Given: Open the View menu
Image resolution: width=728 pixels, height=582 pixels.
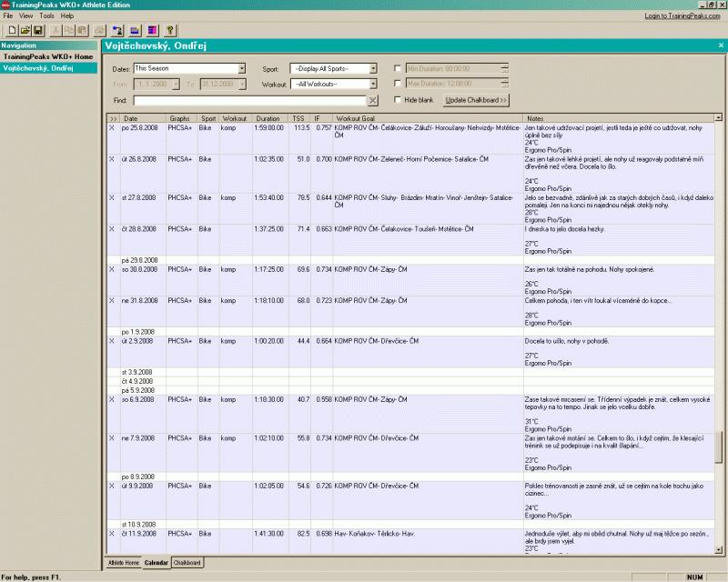Looking at the screenshot, I should coord(25,15).
